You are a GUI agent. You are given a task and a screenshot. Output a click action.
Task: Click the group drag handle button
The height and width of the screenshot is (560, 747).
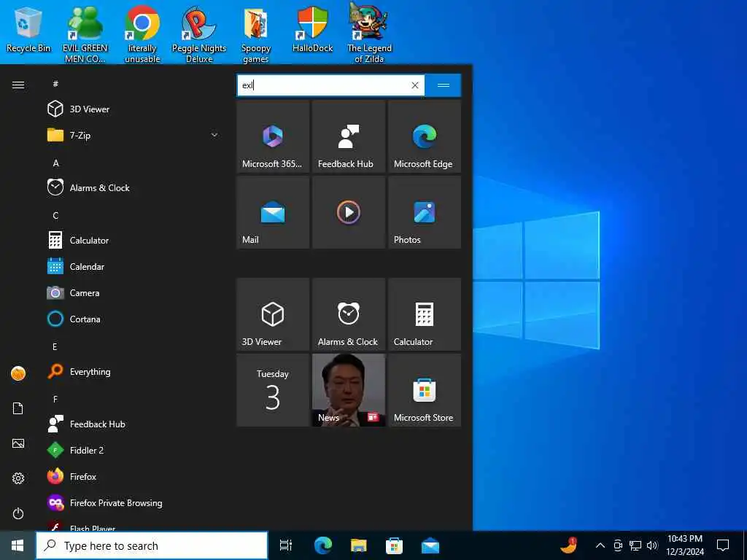click(443, 85)
